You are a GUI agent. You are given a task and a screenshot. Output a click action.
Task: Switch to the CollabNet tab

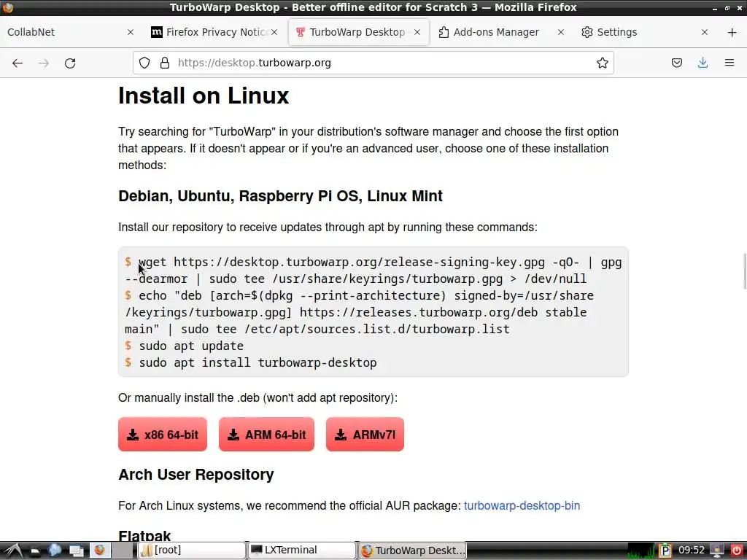(x=71, y=32)
